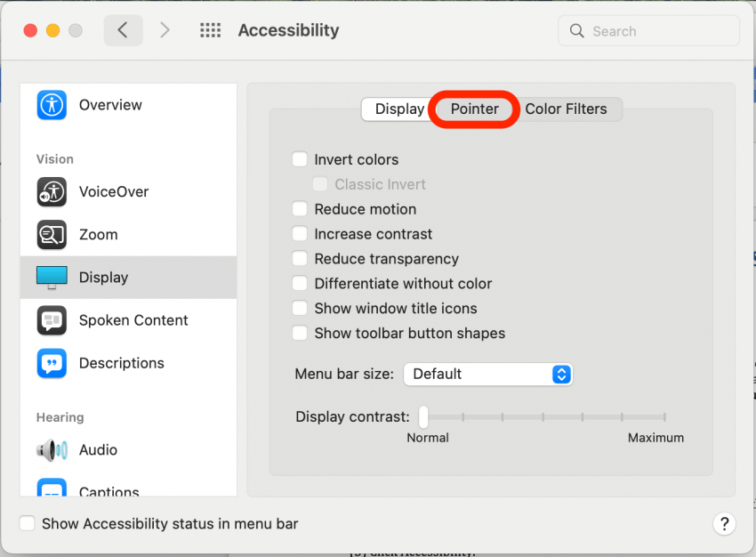This screenshot has height=557, width=756.
Task: Check the Increase contrast option
Action: click(x=300, y=233)
